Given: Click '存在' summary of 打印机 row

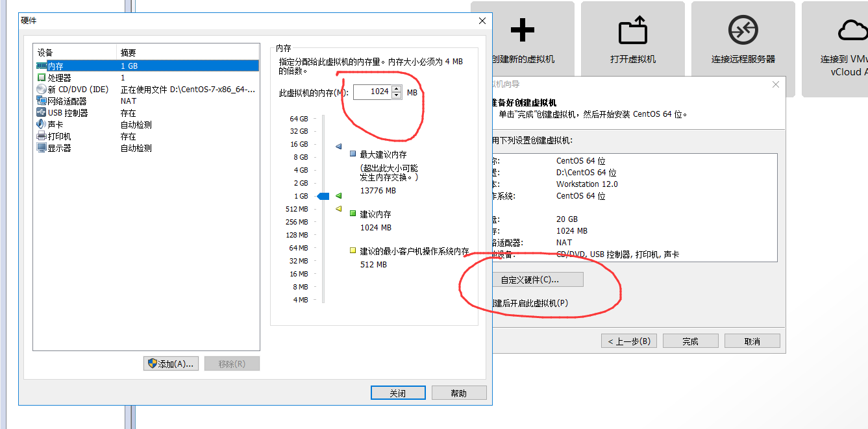Looking at the screenshot, I should (129, 136).
